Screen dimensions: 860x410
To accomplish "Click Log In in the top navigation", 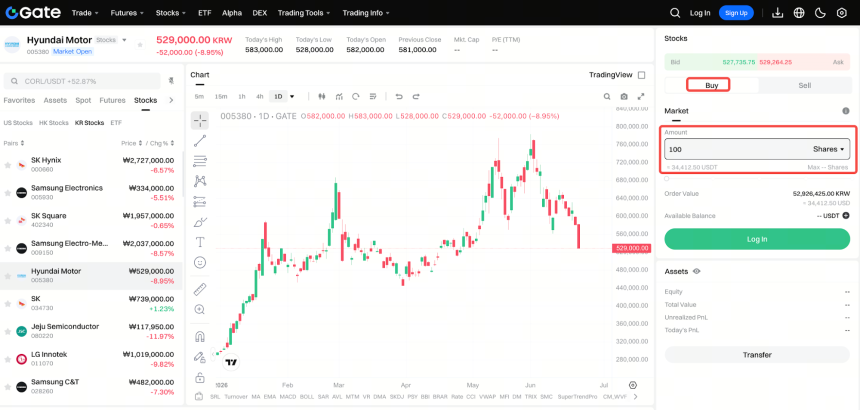I will (x=700, y=13).
